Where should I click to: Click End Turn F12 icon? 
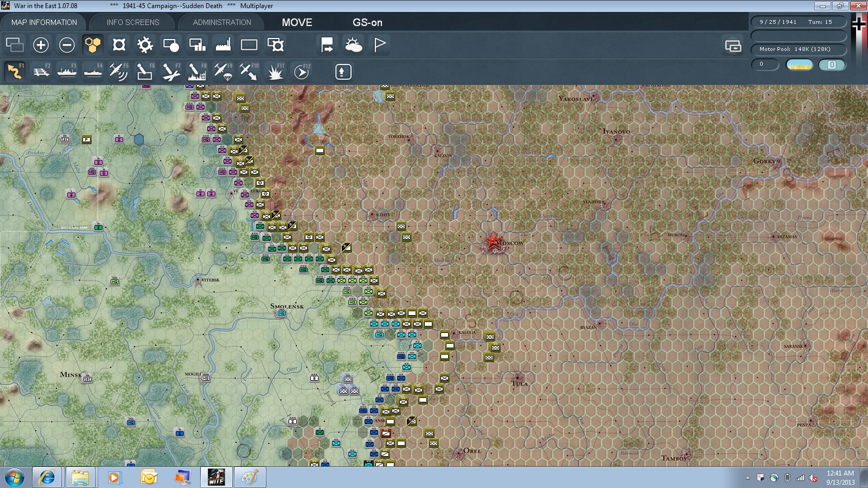tap(301, 72)
